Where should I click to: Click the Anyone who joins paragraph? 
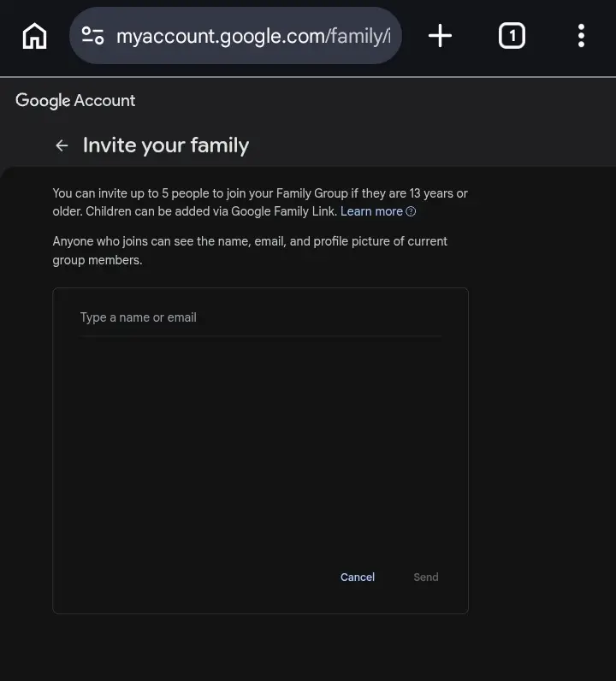click(250, 251)
